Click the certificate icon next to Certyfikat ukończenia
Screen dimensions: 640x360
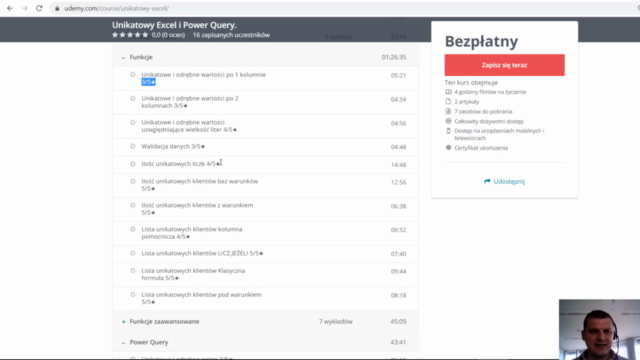[x=448, y=147]
